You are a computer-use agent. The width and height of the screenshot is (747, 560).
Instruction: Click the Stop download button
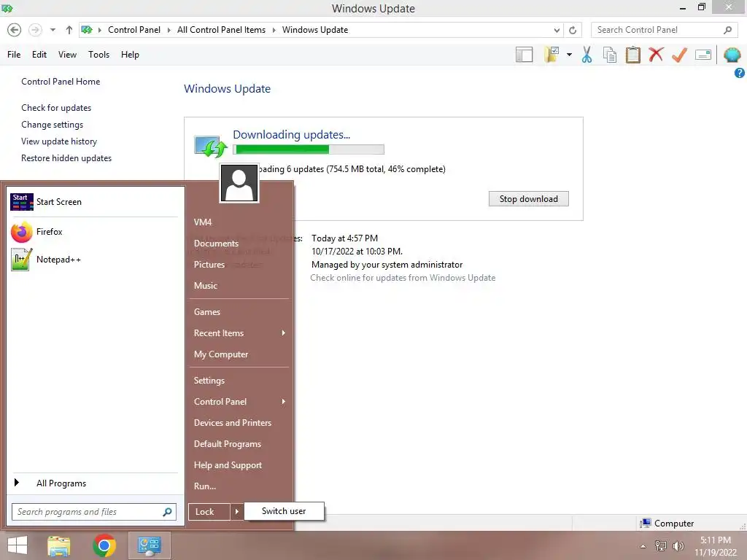click(528, 199)
